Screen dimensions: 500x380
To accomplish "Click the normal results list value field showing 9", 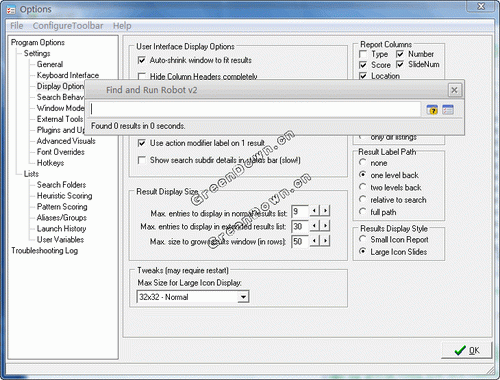I will tap(300, 211).
